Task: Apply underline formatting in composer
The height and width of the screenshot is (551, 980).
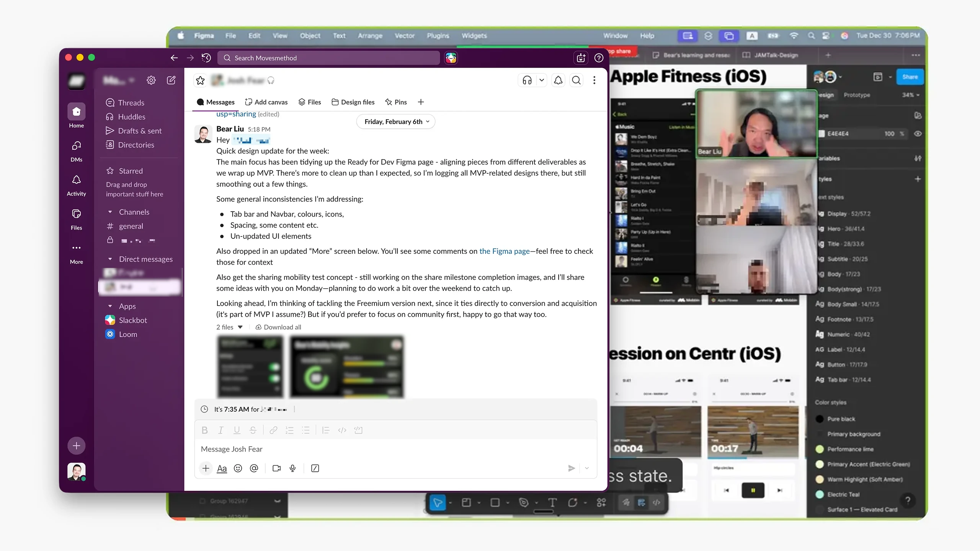Action: [237, 430]
